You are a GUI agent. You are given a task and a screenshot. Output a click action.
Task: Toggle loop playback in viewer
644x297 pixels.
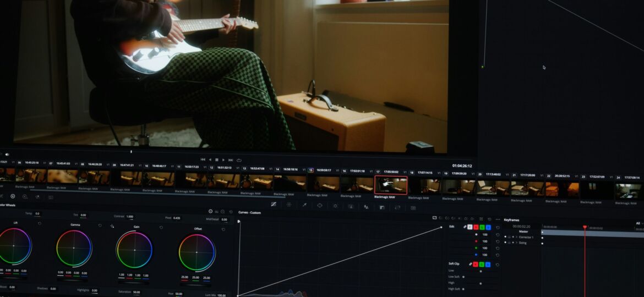239,160
